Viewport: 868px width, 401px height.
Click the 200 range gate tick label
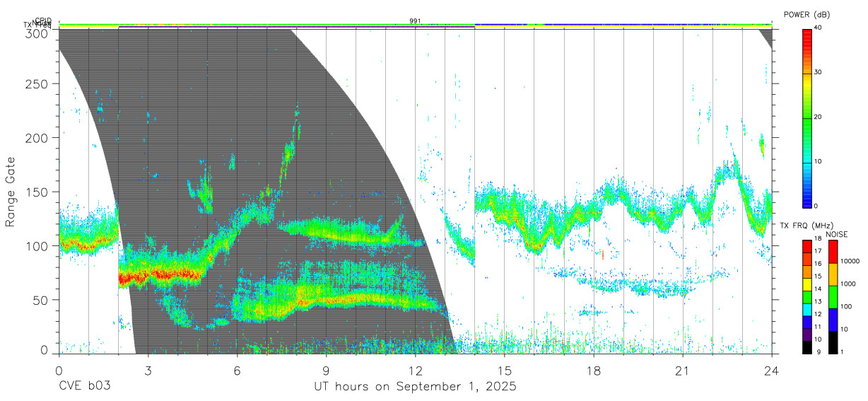[38, 138]
